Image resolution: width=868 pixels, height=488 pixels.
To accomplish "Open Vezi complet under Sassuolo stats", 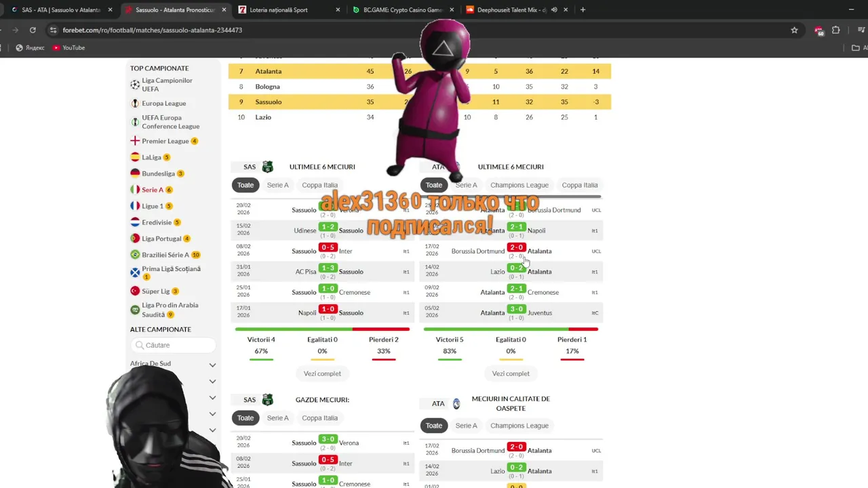I will pyautogui.click(x=322, y=373).
